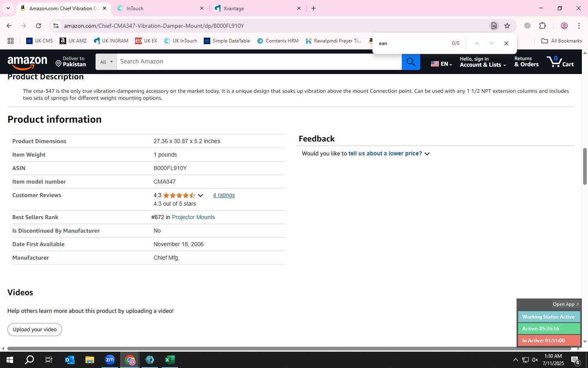Screen dimensions: 588x368
Task: Click the Upload your video button
Action: click(x=35, y=330)
